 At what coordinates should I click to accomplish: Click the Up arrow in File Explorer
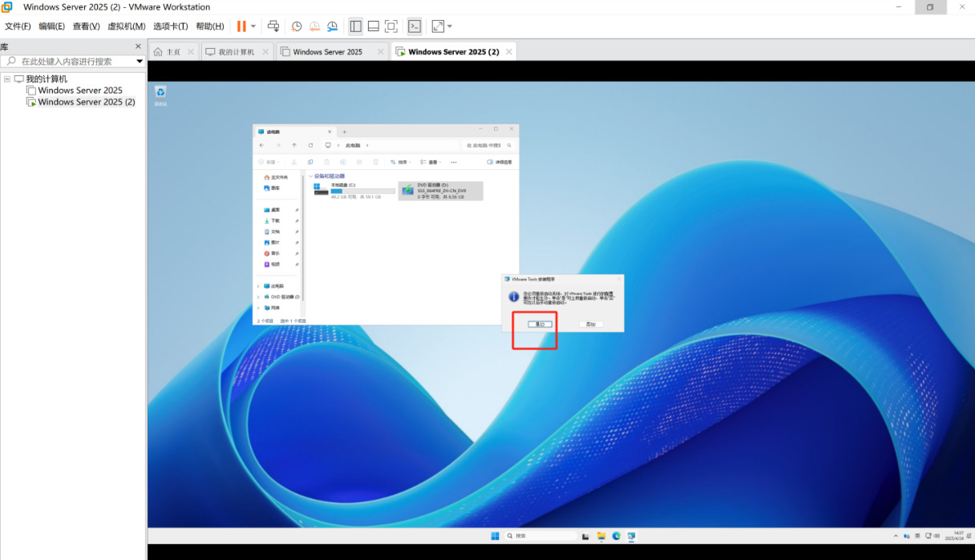pos(294,145)
